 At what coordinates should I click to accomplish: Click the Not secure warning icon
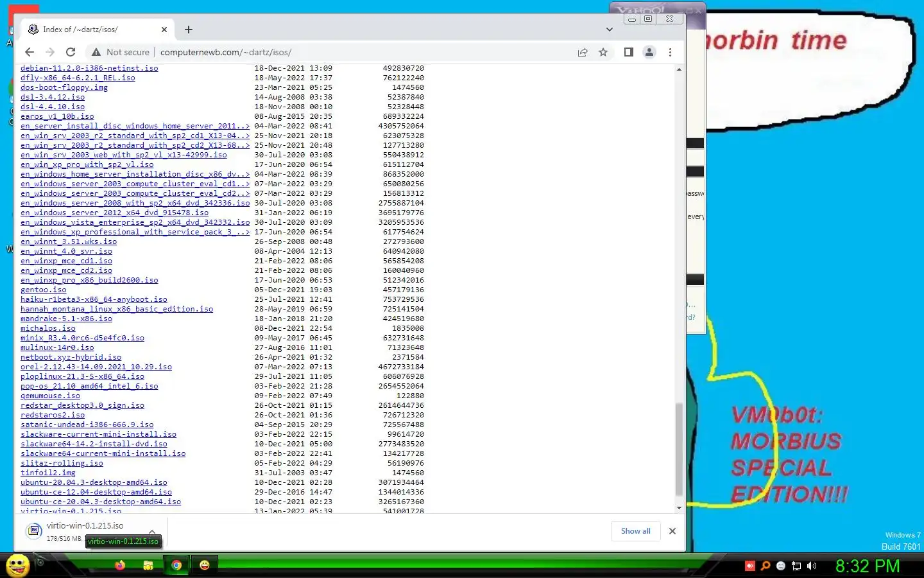pos(96,52)
